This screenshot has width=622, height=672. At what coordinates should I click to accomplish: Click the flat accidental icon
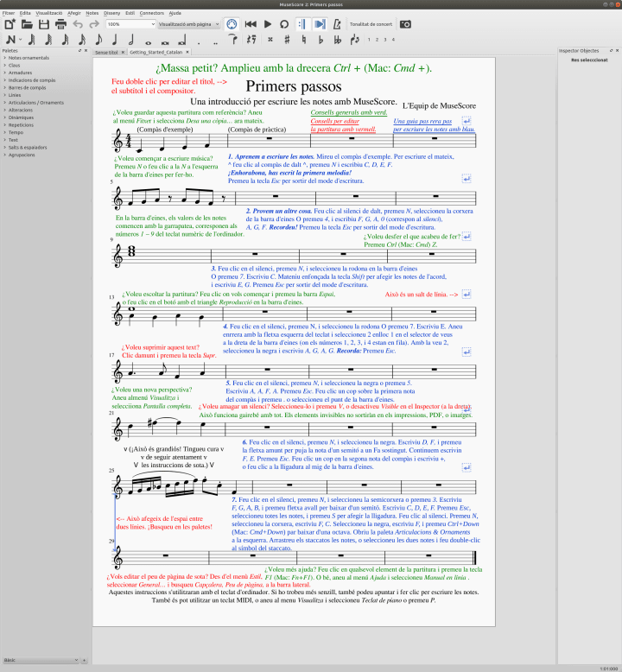321,40
